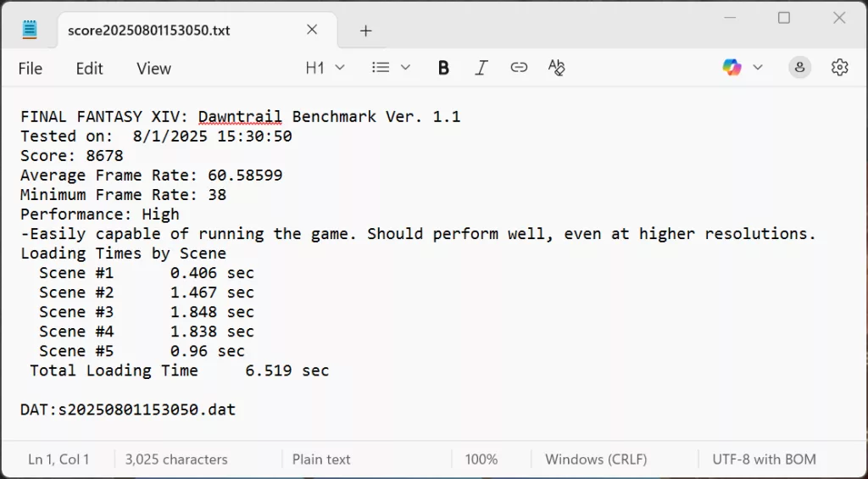868x479 pixels.
Task: Click the 'Total Loading Time 6.519 sec' line
Action: point(180,370)
